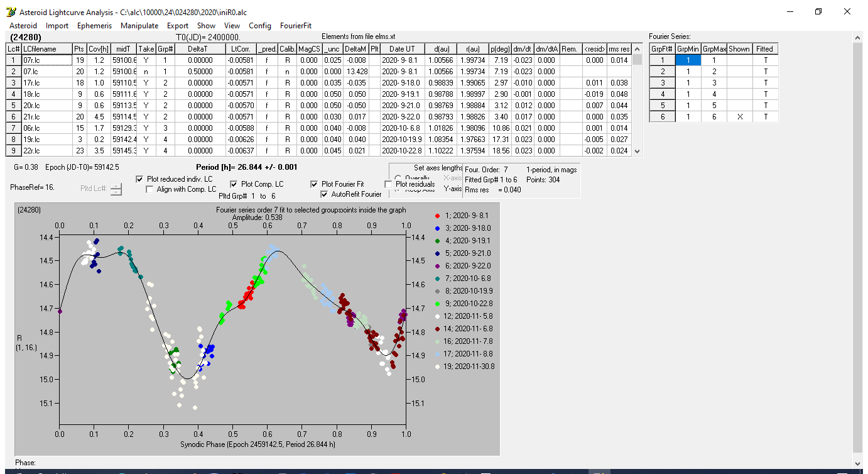Select the 06r.lc filename cell
868x474 pixels.
point(46,128)
